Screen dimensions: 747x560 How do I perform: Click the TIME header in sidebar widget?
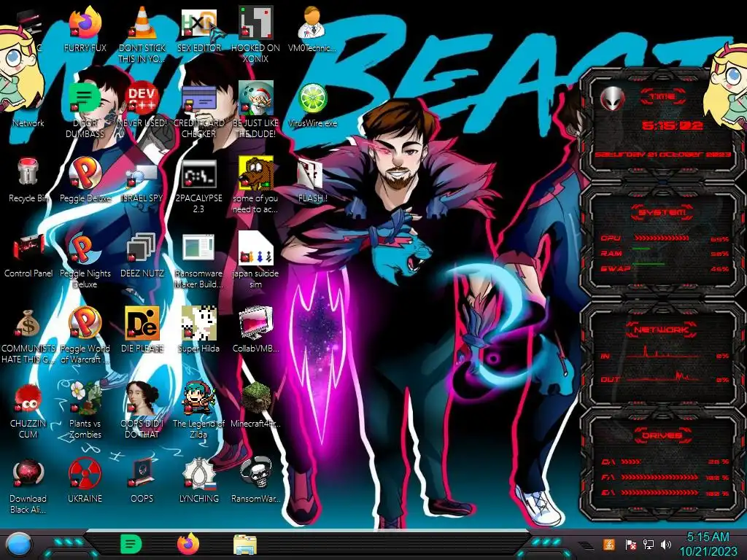pos(662,96)
